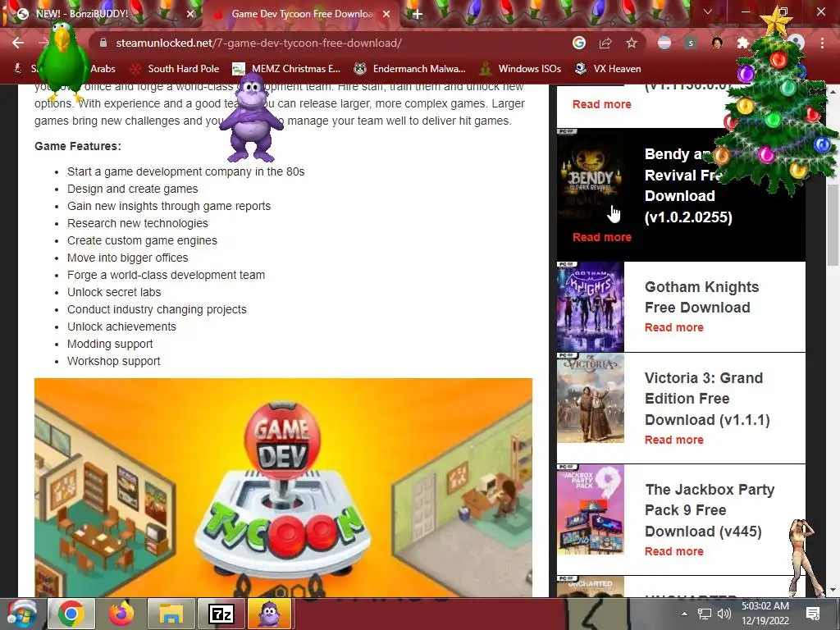Image resolution: width=840 pixels, height=630 pixels.
Task: Click the gray S extension icon
Action: coord(691,43)
